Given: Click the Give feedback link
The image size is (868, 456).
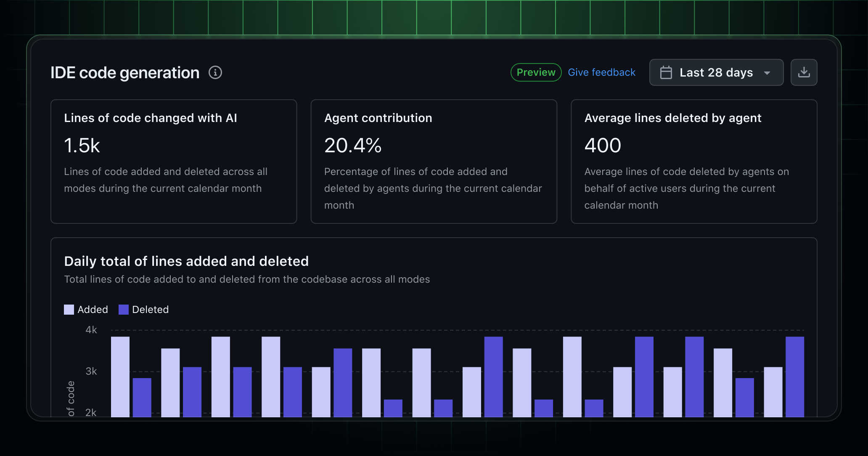Looking at the screenshot, I should pyautogui.click(x=601, y=72).
